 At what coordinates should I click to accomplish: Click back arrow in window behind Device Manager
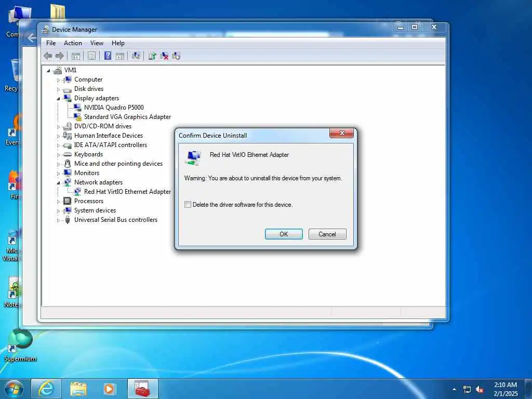[x=31, y=37]
